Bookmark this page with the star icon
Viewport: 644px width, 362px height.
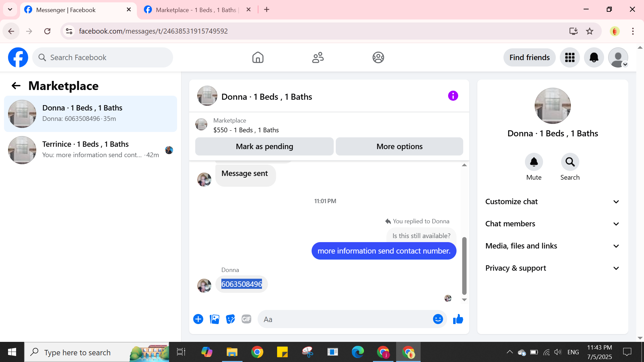point(589,31)
